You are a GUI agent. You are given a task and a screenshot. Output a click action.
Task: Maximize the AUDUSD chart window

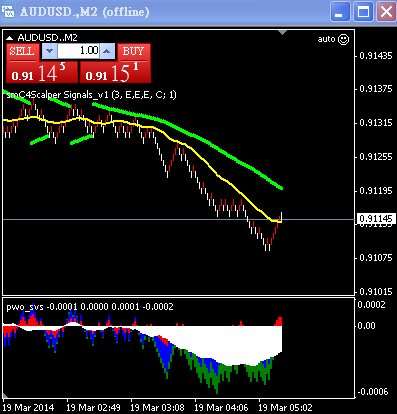coord(363,12)
